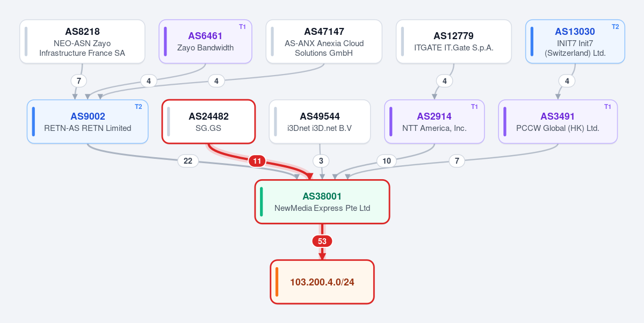Click the T1 badge on AS6461
The image size is (644, 323).
(242, 27)
